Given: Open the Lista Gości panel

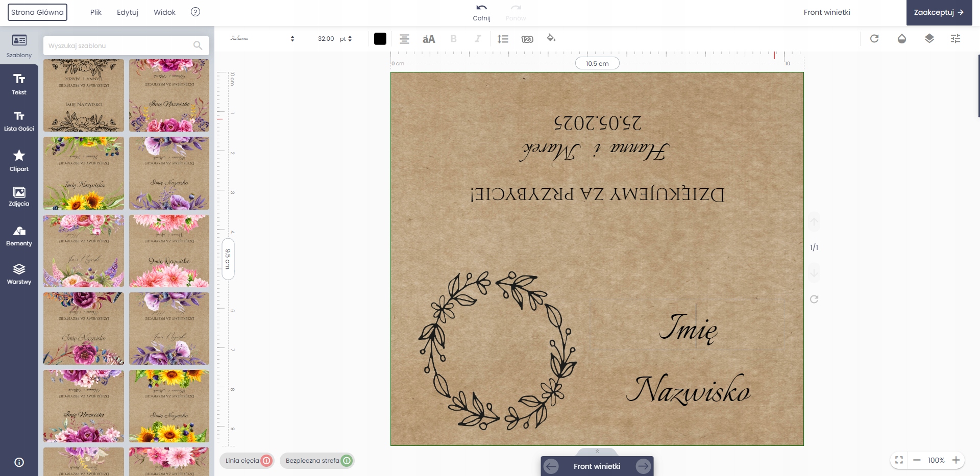Looking at the screenshot, I should pyautogui.click(x=19, y=121).
